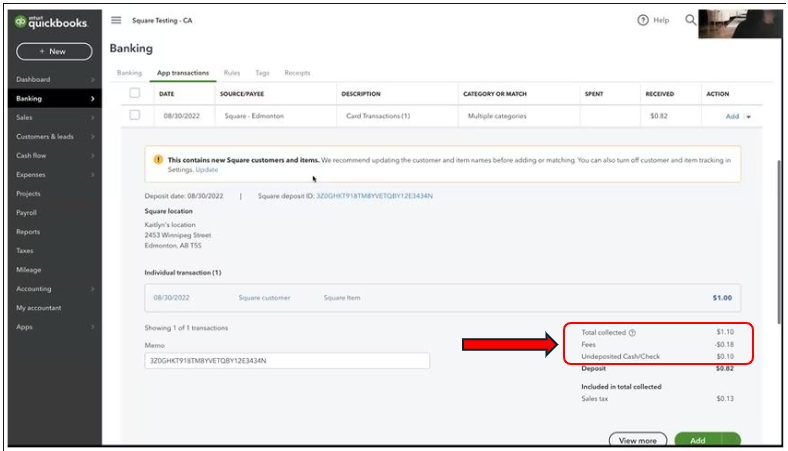Switch to the Banking tab
788x451 pixels.
click(x=129, y=73)
